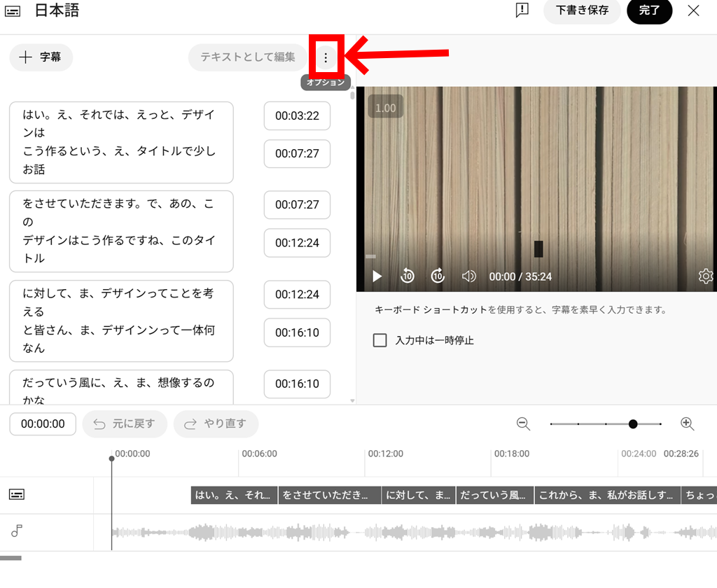
Task: Zoom out the timeline with the minus magnifier
Action: pos(523,423)
